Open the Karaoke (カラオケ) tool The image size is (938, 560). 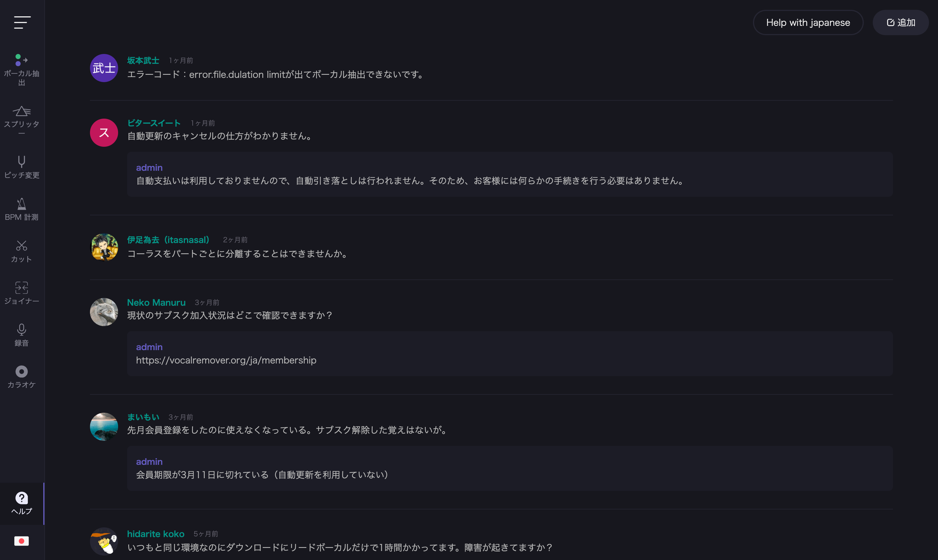(21, 377)
